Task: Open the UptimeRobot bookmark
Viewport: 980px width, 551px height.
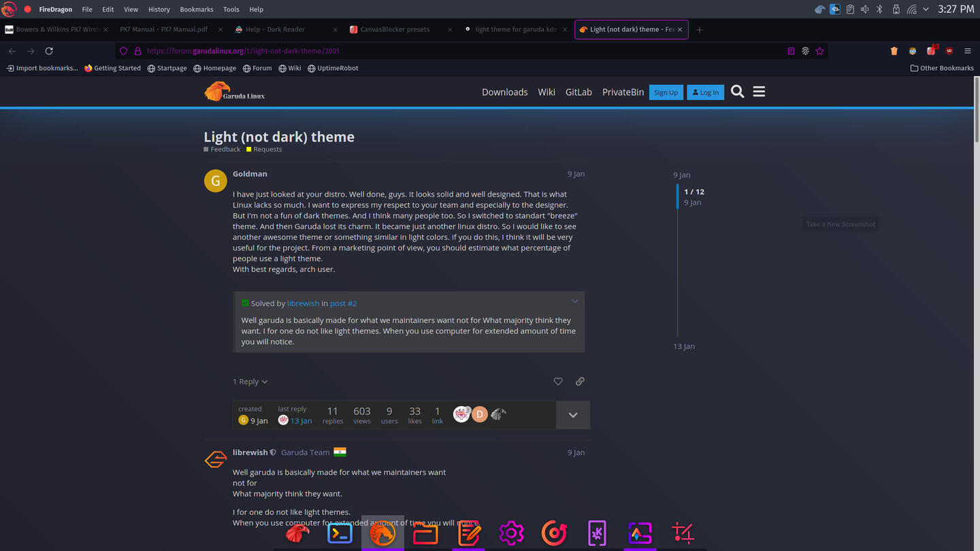Action: [333, 68]
